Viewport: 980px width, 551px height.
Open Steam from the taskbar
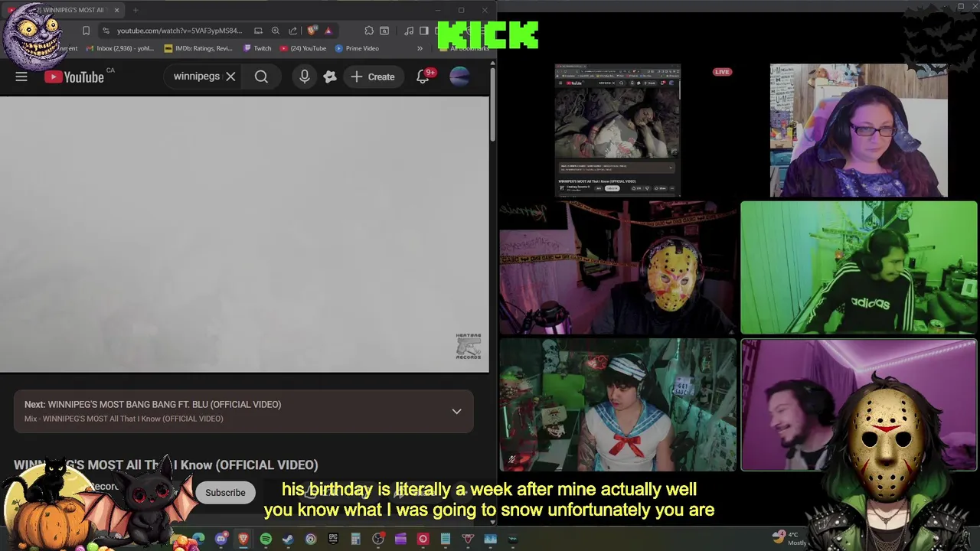pyautogui.click(x=288, y=539)
